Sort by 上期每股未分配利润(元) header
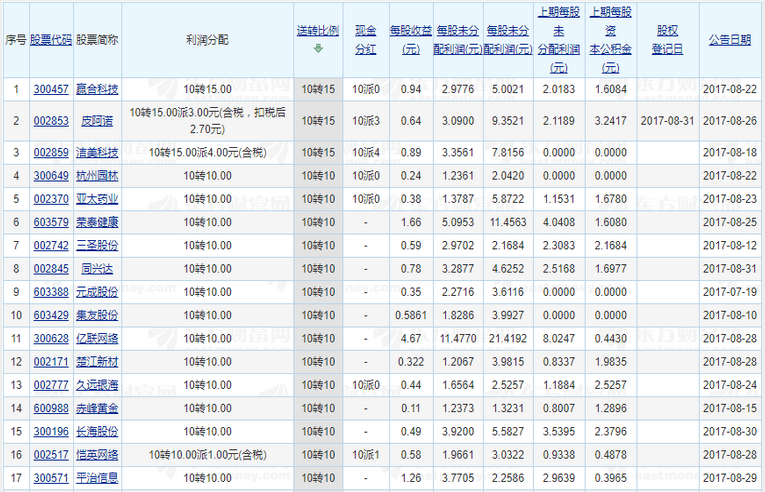 [559, 40]
